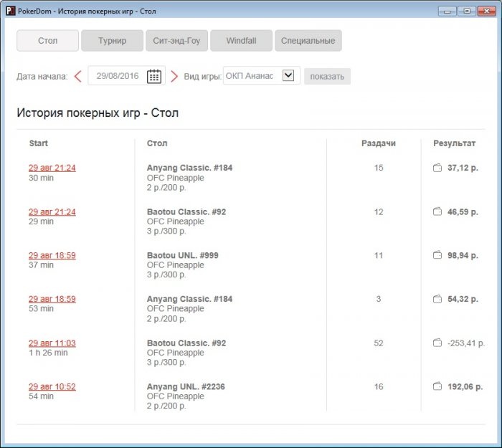
Task: Click hands count 16
Action: pyautogui.click(x=379, y=386)
